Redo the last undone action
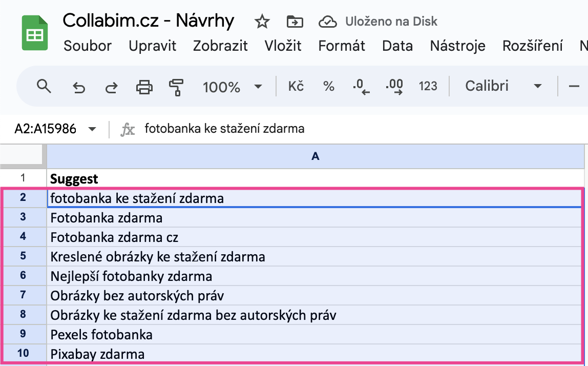588x366 pixels. pos(111,87)
